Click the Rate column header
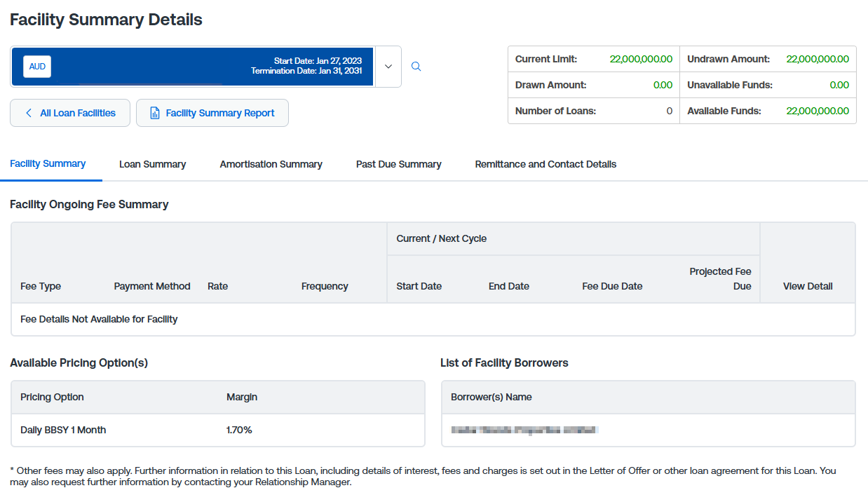This screenshot has height=495, width=868. click(217, 286)
